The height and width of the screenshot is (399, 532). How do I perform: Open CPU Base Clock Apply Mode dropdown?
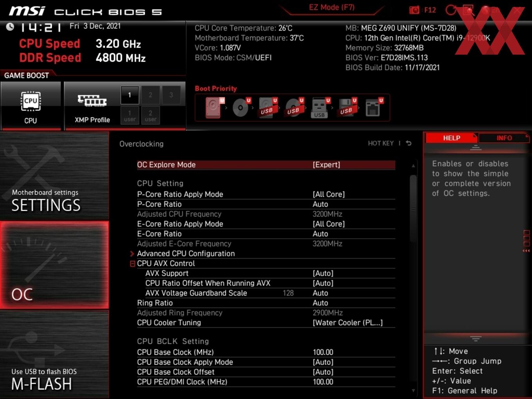coord(323,362)
